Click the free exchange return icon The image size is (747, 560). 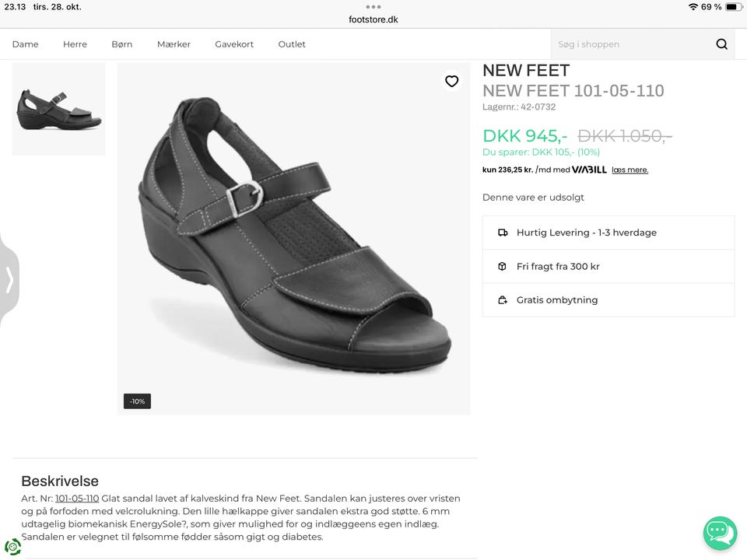click(502, 300)
